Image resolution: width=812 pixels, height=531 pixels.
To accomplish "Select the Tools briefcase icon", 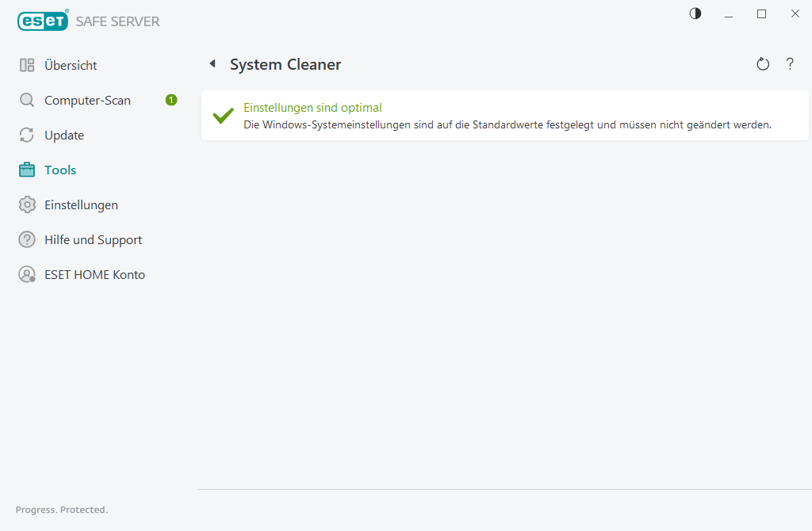I will coord(27,170).
